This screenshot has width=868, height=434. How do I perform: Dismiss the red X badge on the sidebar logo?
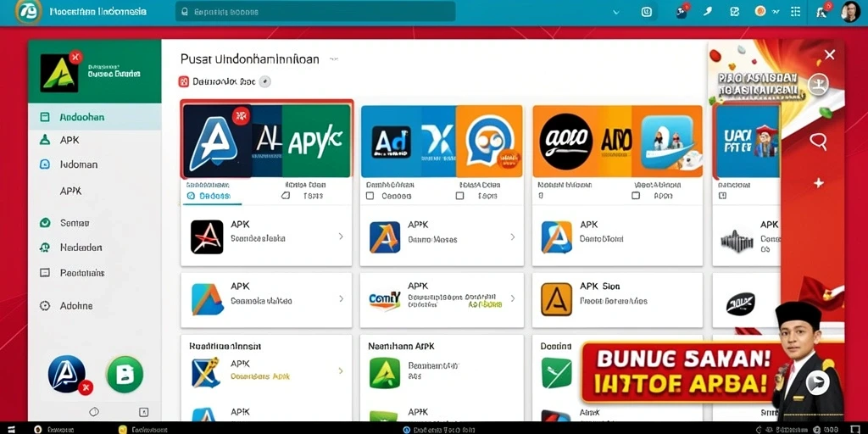click(x=75, y=57)
